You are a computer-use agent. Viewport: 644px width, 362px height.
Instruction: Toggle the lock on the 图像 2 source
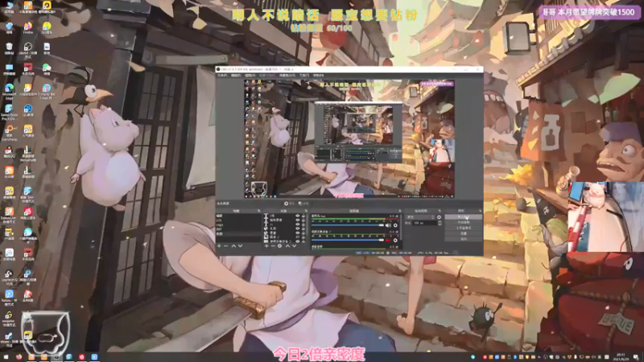coord(303,237)
